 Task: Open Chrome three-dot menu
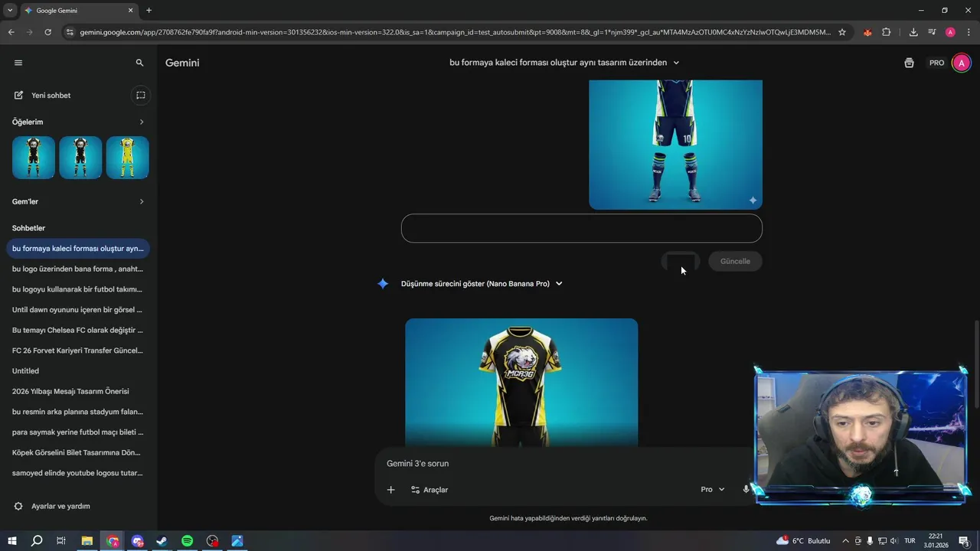969,32
